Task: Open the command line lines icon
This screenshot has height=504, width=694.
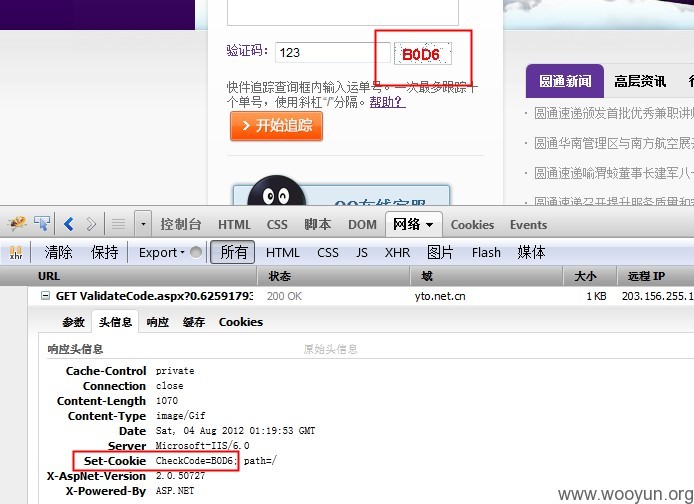Action: [x=118, y=224]
